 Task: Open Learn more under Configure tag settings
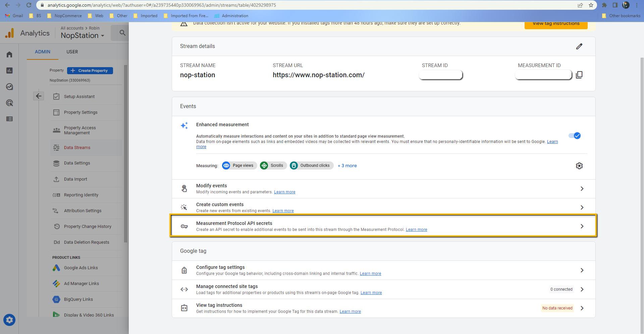pyautogui.click(x=370, y=274)
